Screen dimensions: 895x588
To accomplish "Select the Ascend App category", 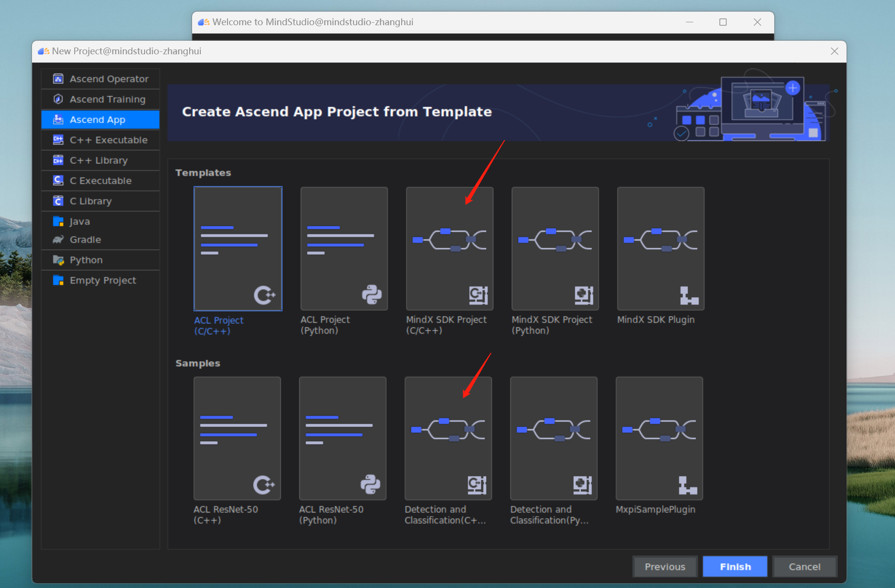I will click(x=100, y=119).
